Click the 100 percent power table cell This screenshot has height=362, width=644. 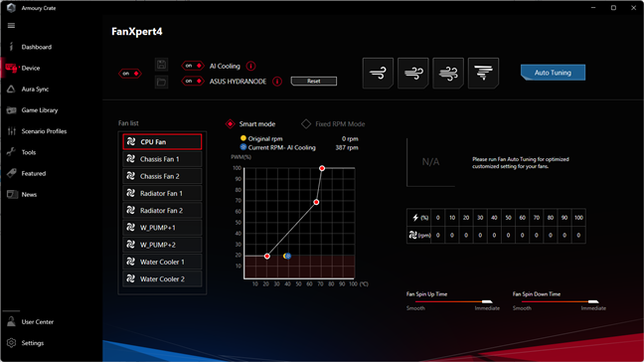(x=578, y=218)
